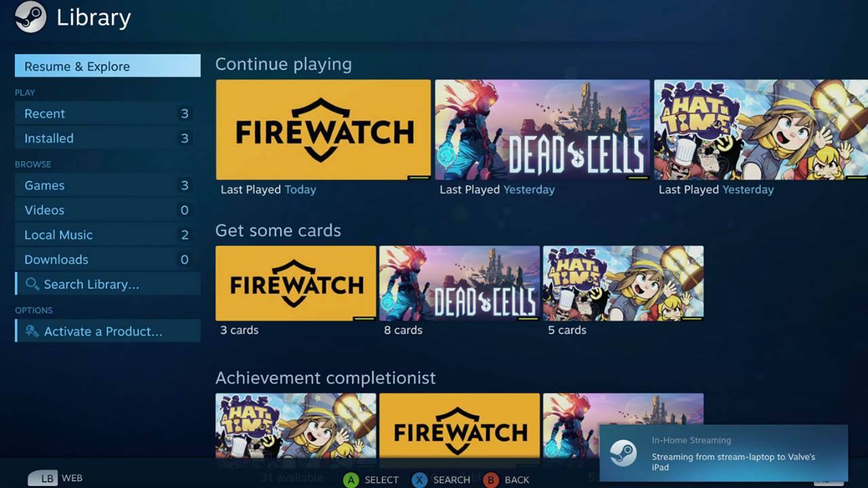The height and width of the screenshot is (488, 868).
Task: Open the Installed games category
Action: point(108,138)
